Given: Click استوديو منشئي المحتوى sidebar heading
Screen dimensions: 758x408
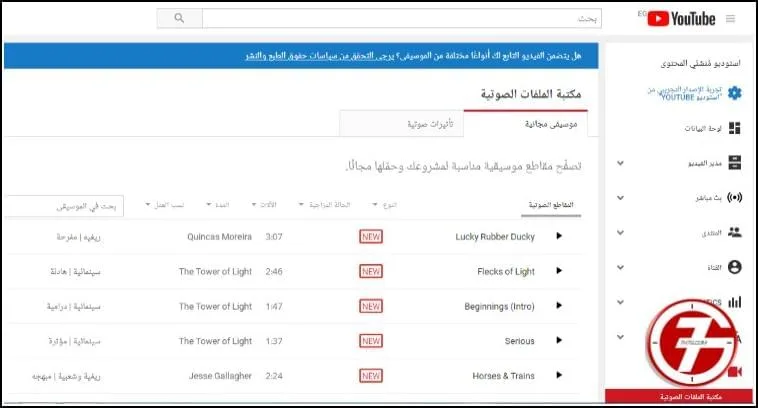Looking at the screenshot, I should pos(700,63).
